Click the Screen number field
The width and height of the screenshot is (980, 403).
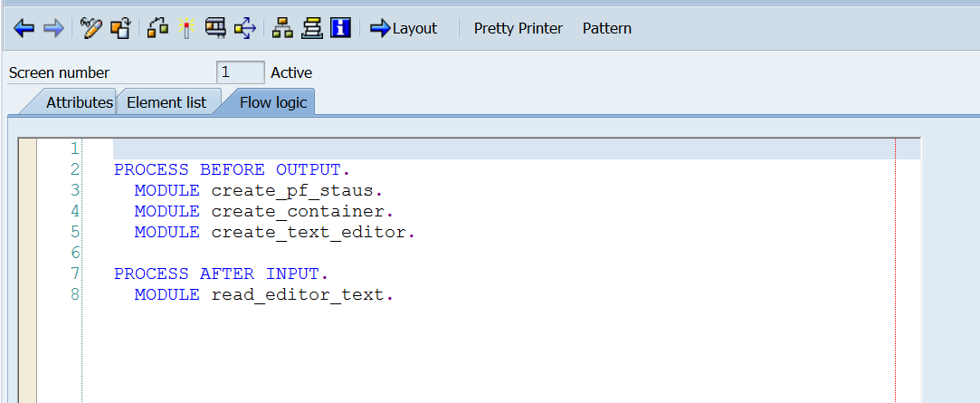(240, 72)
